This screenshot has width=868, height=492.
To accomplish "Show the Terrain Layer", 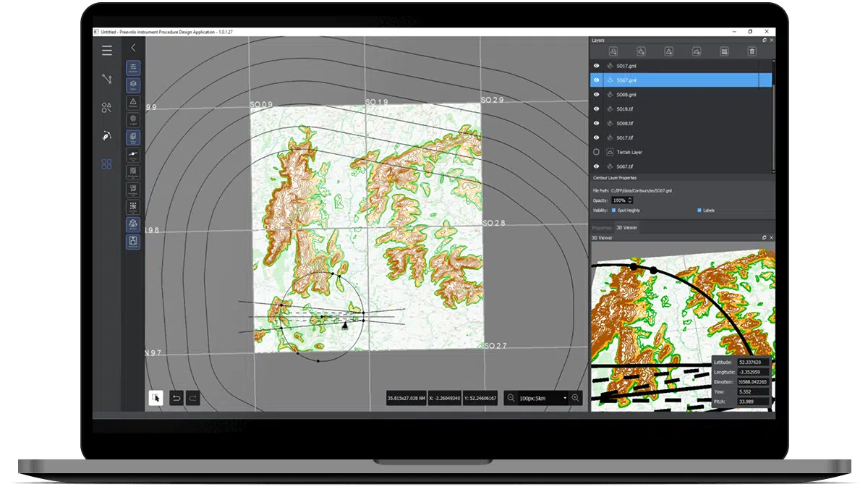I will tap(597, 153).
